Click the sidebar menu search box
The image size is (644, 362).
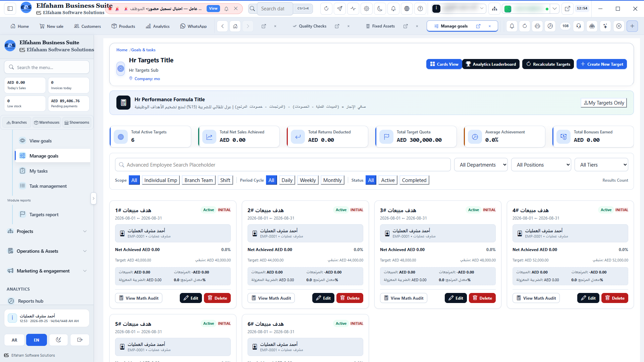[x=47, y=67]
